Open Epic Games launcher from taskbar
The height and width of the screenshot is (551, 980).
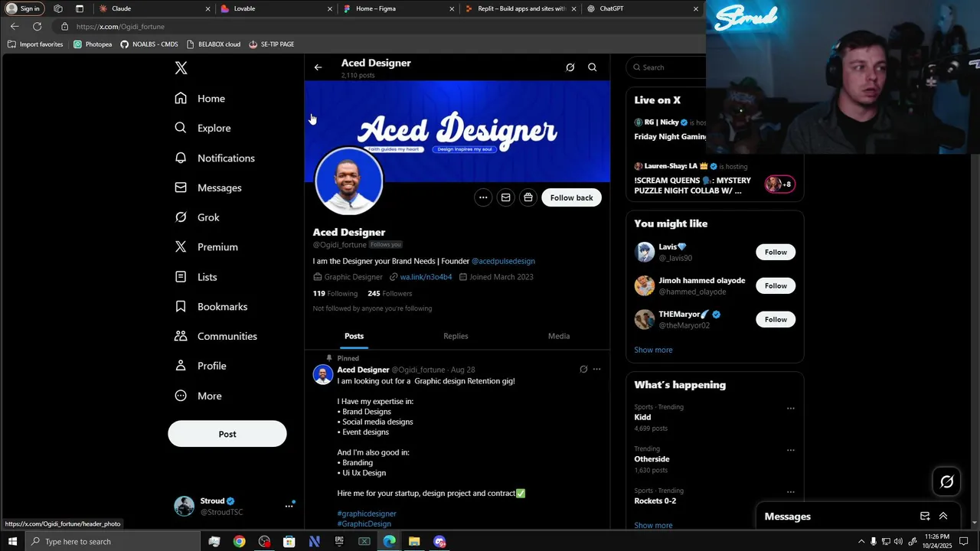(339, 541)
